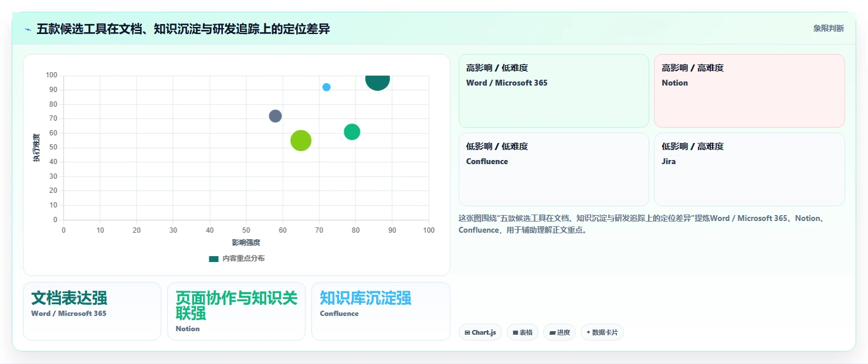This screenshot has width=868, height=364.
Task: Open the 低影响 / 低难度 Confluence quadrant card
Action: point(554,169)
